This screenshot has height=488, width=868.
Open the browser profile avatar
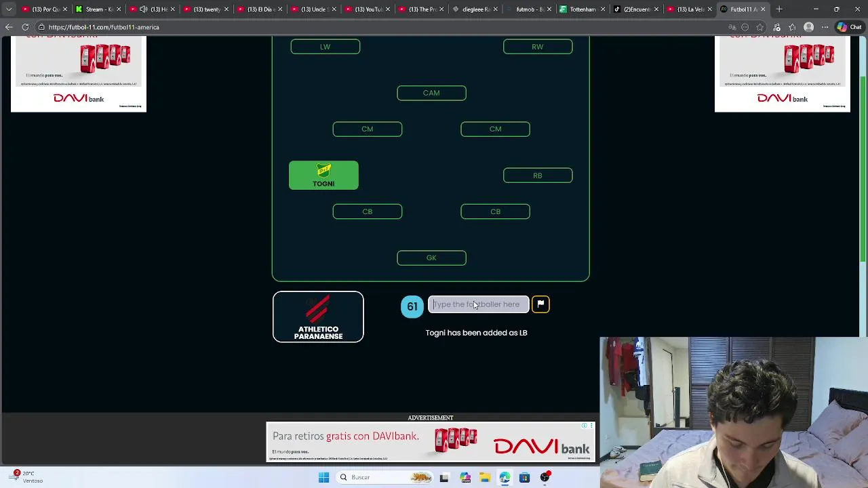[808, 27]
